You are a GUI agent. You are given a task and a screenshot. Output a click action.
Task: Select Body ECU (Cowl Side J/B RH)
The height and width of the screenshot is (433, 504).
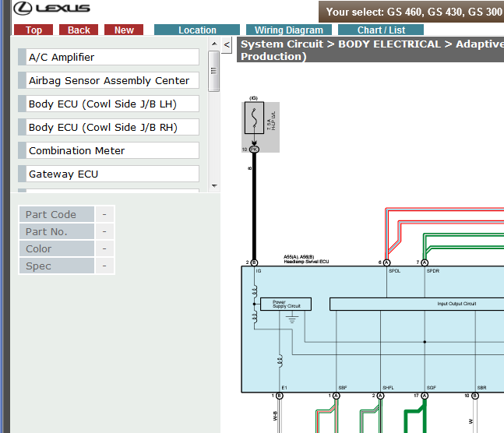point(108,127)
